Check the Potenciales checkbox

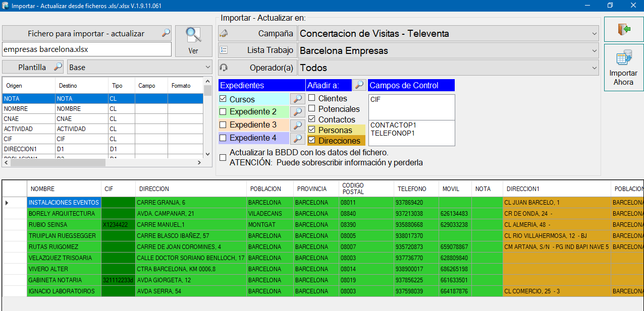pos(312,109)
